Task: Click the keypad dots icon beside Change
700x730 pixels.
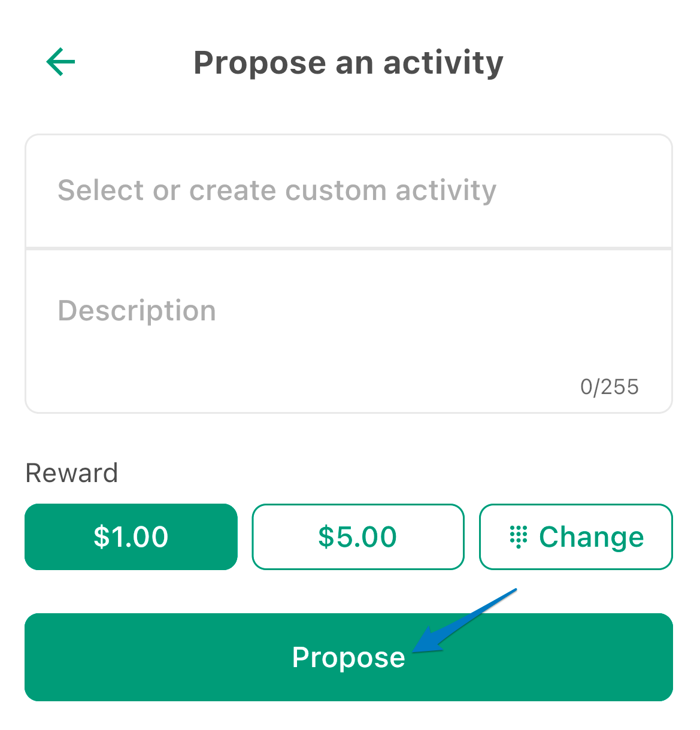Action: pos(518,537)
